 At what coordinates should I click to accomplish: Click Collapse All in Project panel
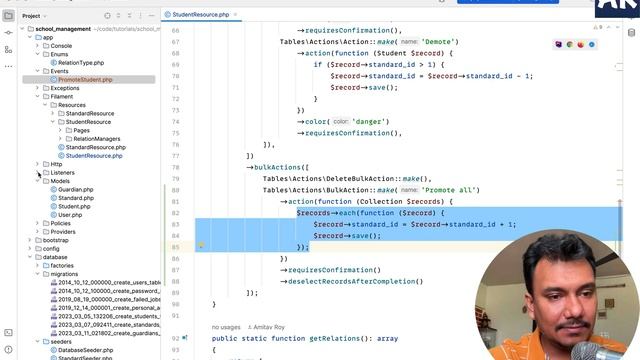pyautogui.click(x=129, y=16)
